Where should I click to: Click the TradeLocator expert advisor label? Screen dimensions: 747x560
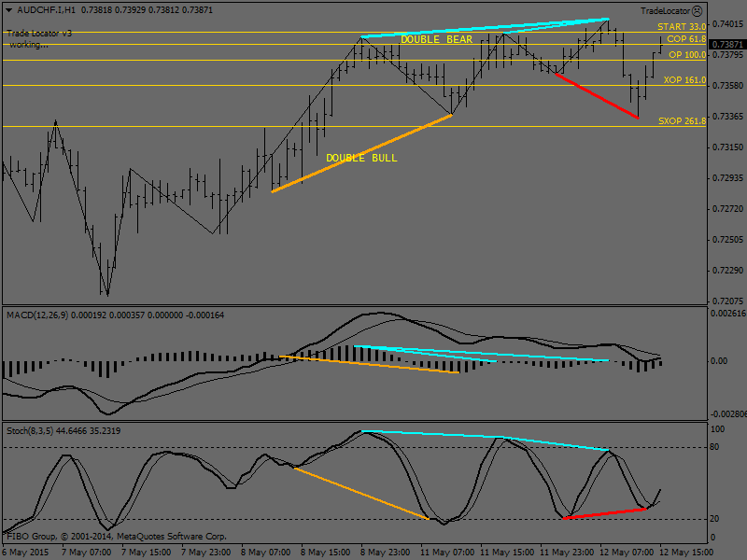point(665,10)
